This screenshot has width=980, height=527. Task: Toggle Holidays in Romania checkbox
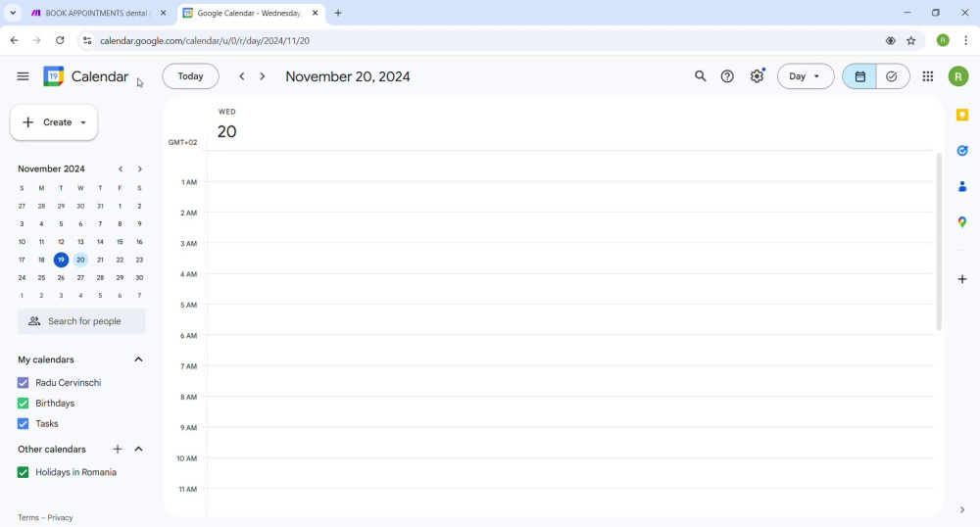pos(24,472)
